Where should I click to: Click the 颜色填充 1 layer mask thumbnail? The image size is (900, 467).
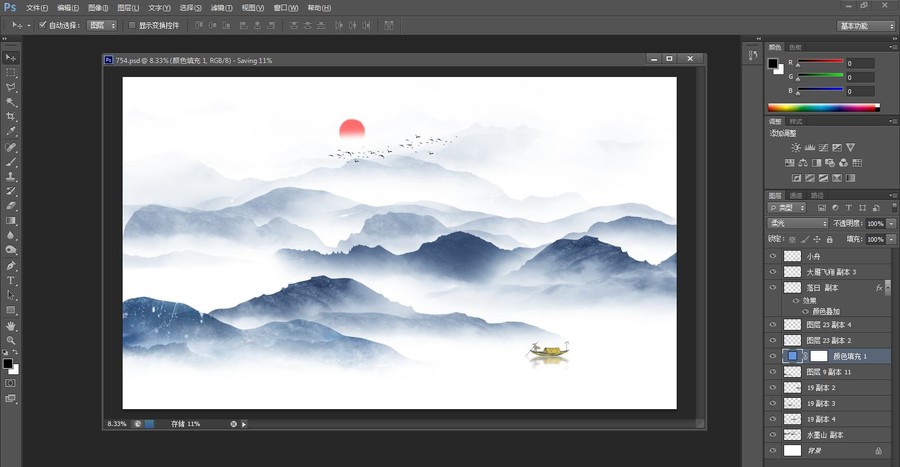point(818,356)
